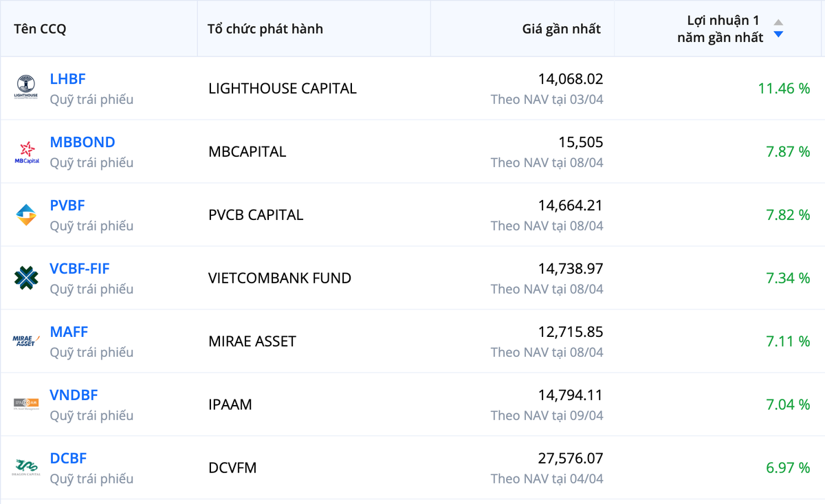Open the PVBF fund details

tap(67, 206)
